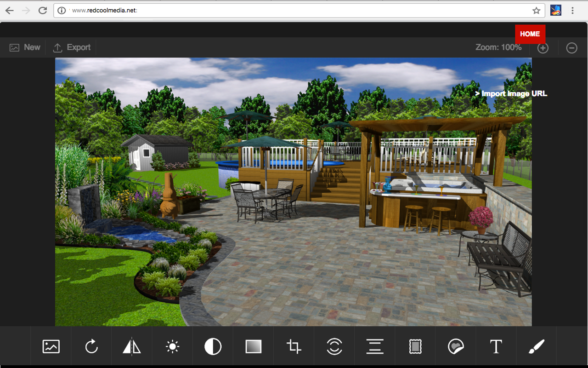Open the Brightness sun tool
Viewport: 588px width, 368px height.
[x=172, y=346]
